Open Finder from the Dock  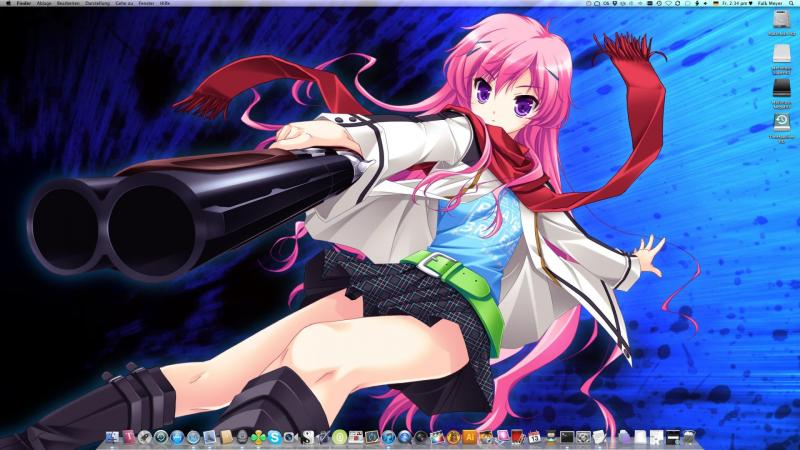tap(112, 437)
